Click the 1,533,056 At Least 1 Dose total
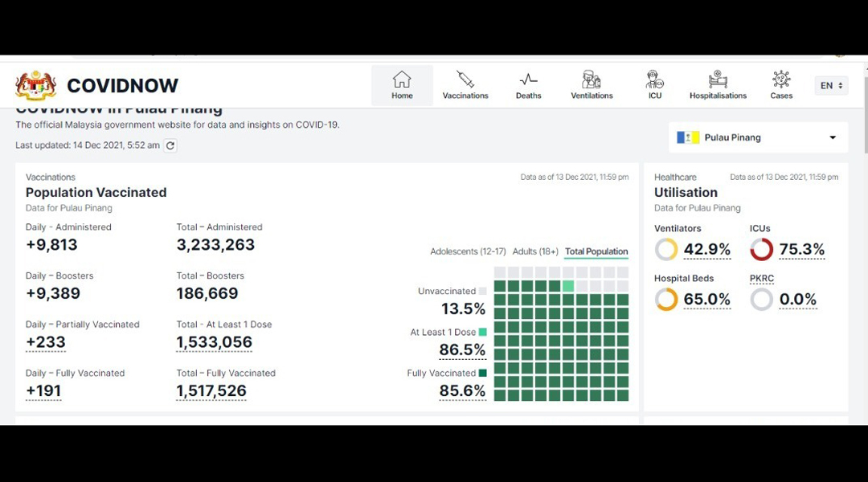The image size is (868, 482). click(x=215, y=342)
